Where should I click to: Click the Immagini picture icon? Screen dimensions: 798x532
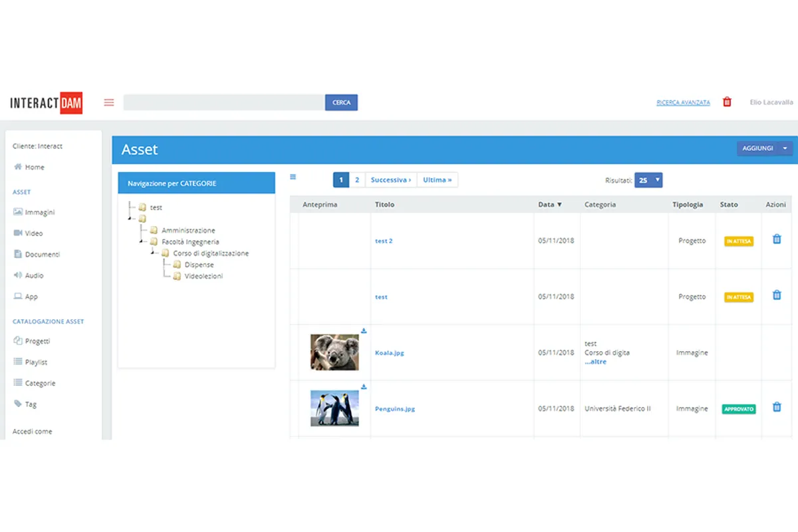point(18,211)
